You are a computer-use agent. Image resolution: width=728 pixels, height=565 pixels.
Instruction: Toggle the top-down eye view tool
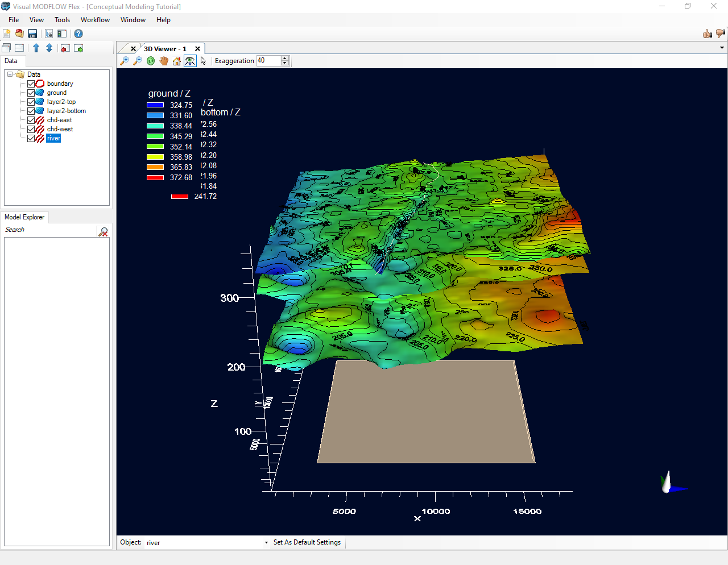[190, 61]
